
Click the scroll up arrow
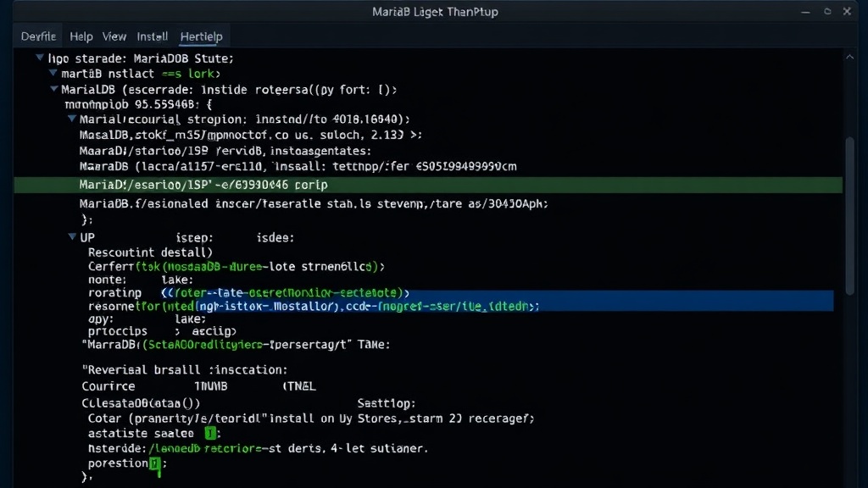[849, 57]
